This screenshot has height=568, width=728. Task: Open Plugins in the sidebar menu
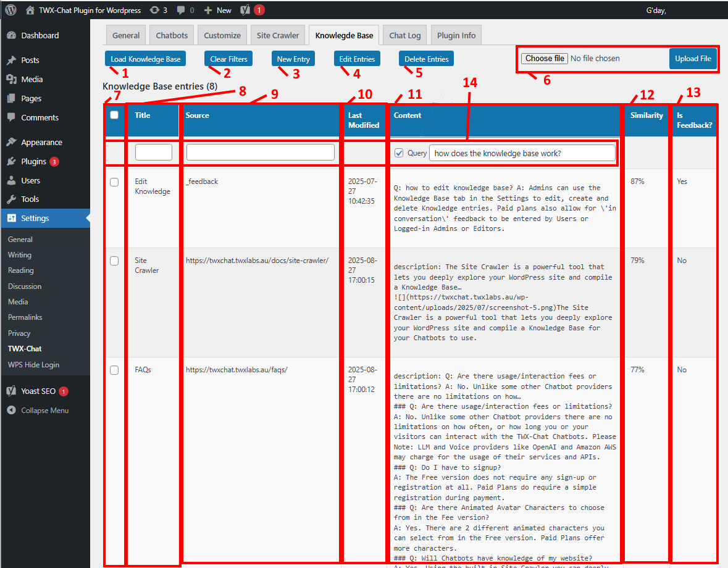click(x=33, y=161)
